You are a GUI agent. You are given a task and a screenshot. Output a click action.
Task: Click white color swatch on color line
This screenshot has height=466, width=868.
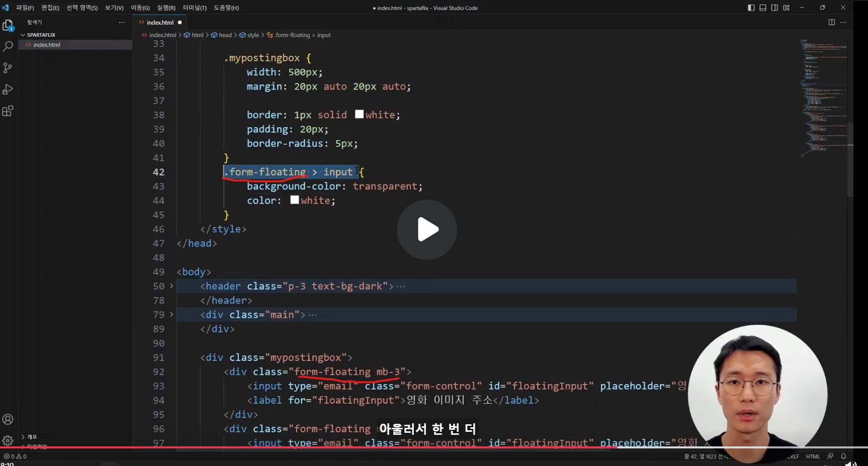(x=295, y=200)
